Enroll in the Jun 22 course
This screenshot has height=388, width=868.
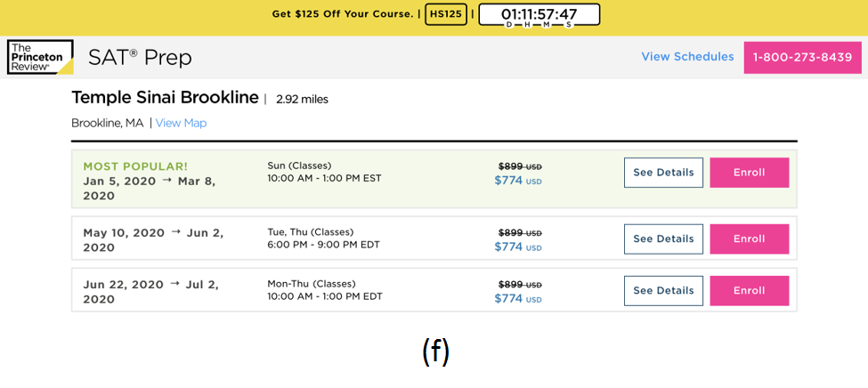(749, 290)
